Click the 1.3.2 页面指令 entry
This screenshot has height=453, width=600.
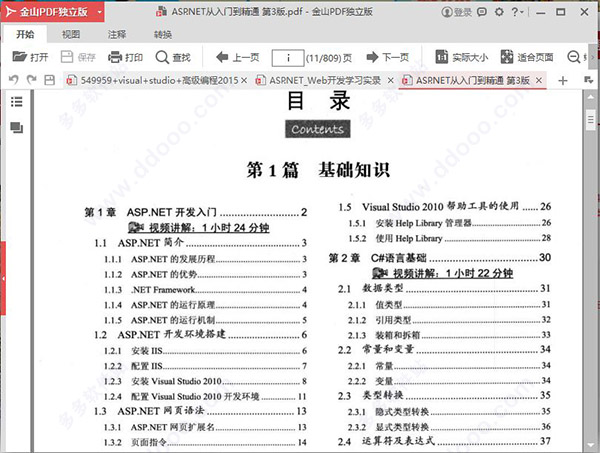tap(205, 442)
